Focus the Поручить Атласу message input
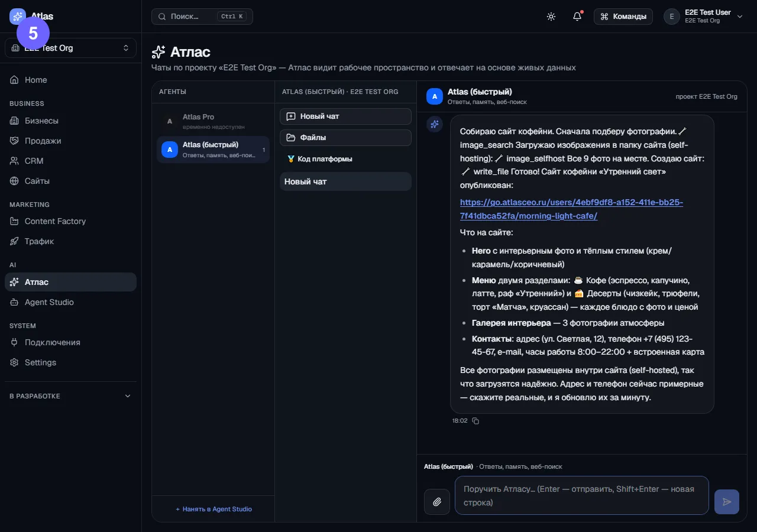This screenshot has height=532, width=757. click(x=582, y=495)
